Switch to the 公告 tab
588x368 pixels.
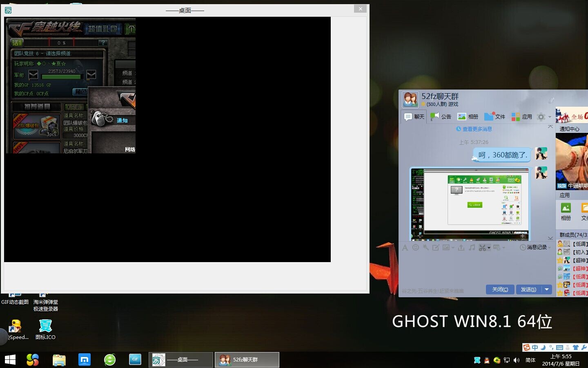(441, 117)
